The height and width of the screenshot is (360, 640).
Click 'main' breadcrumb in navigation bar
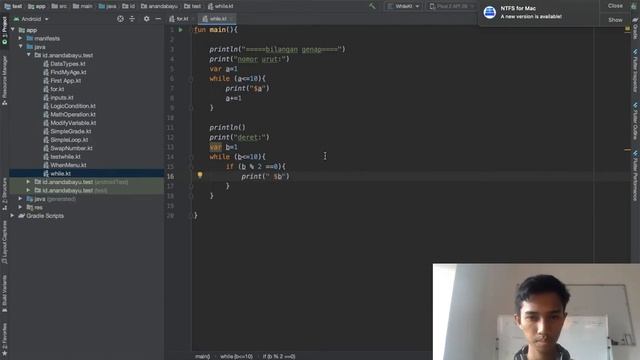[x=82, y=6]
